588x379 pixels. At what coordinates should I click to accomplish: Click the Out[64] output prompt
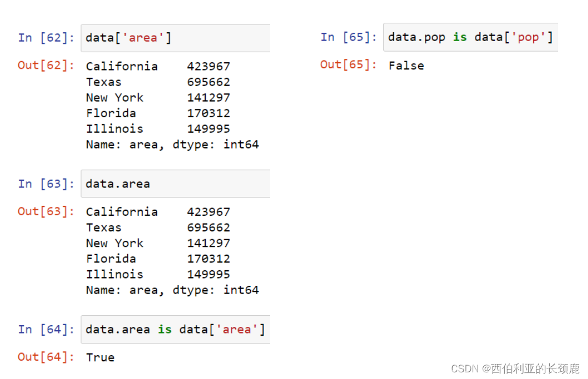(46, 357)
